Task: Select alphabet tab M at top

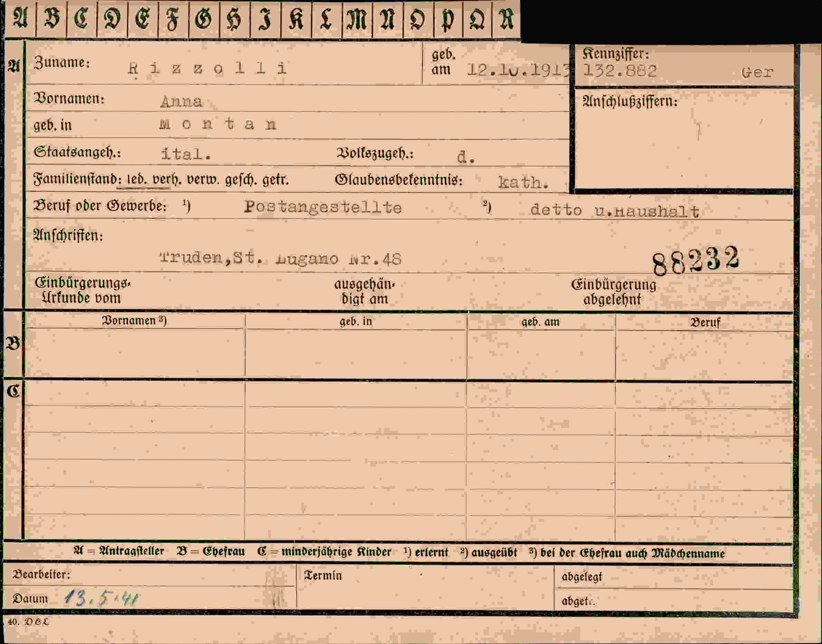Action: point(357,19)
